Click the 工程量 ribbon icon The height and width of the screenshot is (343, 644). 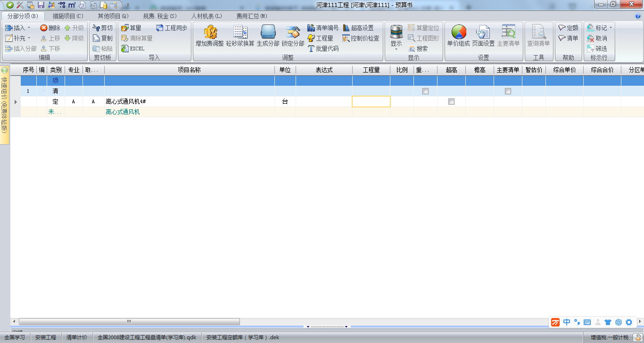(x=320, y=38)
